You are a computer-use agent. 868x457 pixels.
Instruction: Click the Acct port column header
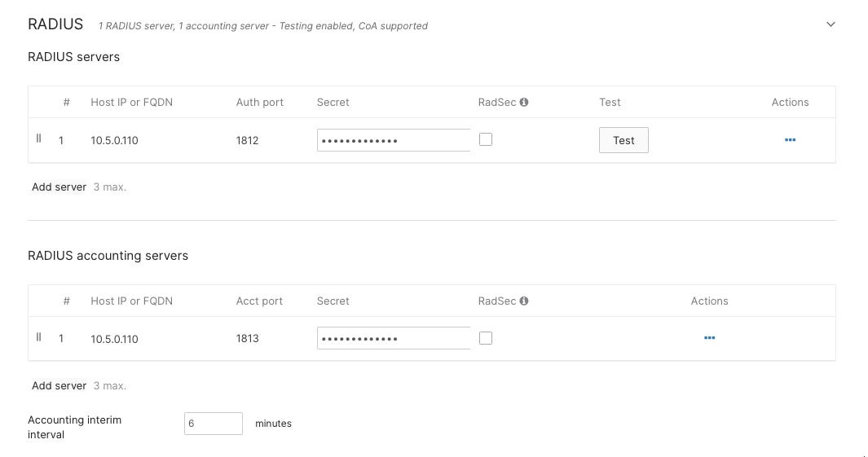(259, 301)
